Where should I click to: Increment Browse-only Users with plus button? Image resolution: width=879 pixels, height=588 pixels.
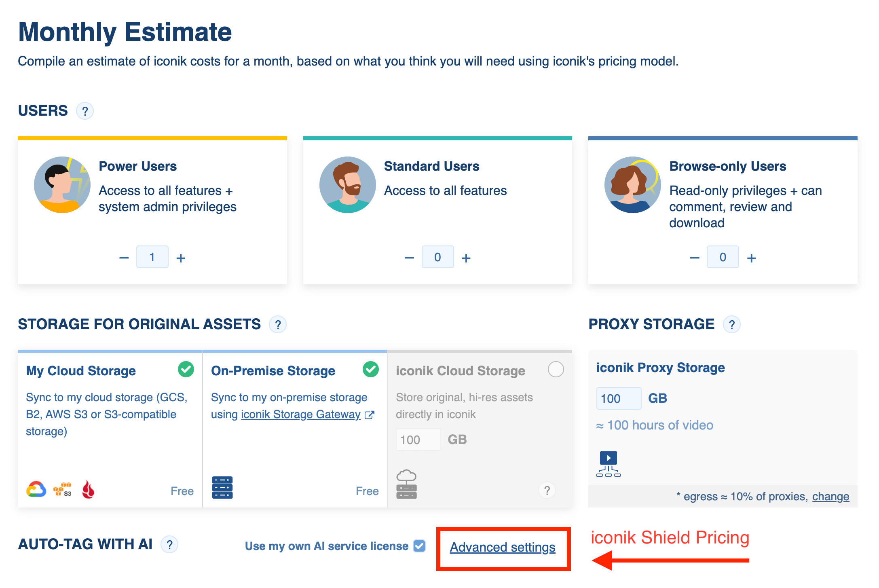(x=751, y=258)
